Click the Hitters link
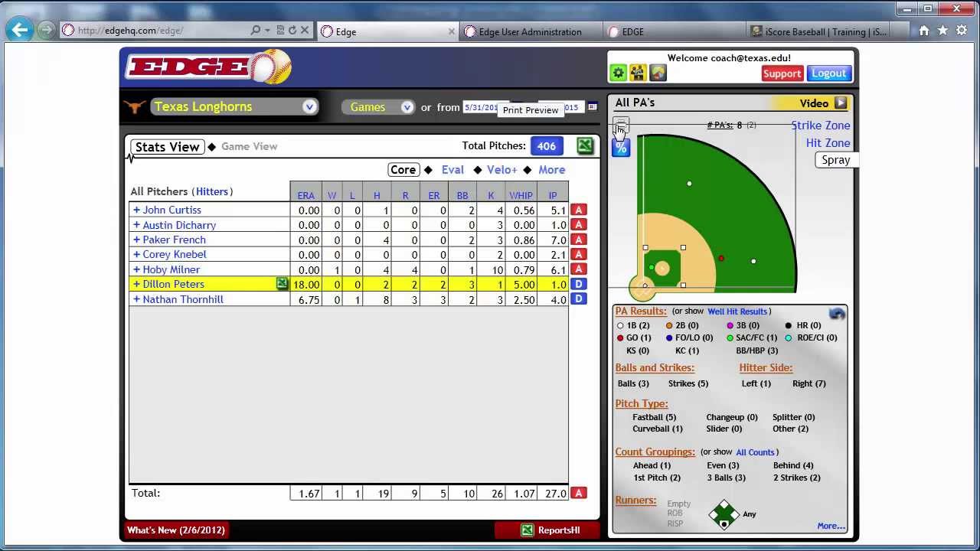 tap(212, 191)
